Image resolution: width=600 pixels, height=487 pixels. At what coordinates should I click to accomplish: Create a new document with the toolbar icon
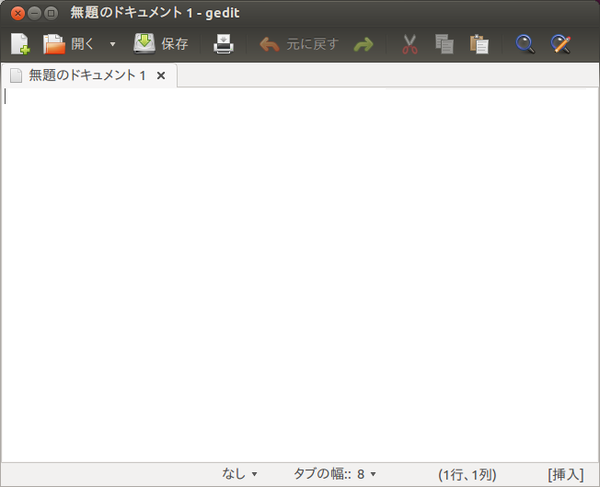[x=20, y=44]
